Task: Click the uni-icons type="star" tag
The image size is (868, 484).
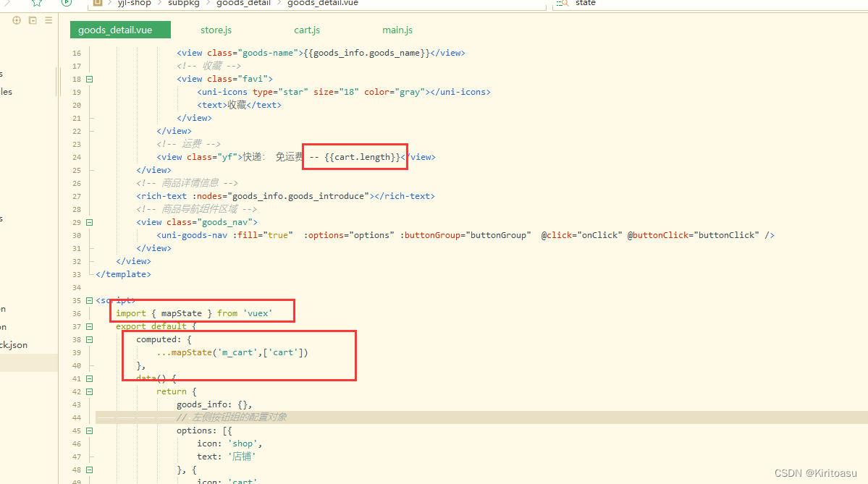Action: point(344,92)
